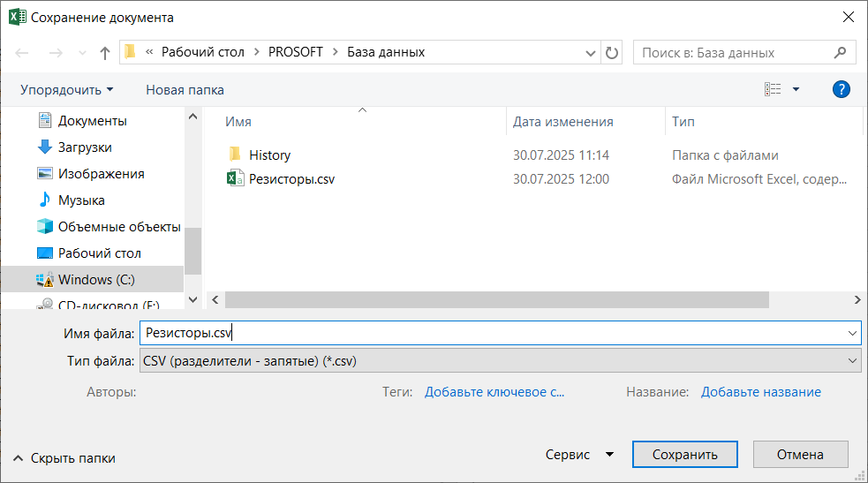Open the Сервис dropdown menu

coord(579,455)
